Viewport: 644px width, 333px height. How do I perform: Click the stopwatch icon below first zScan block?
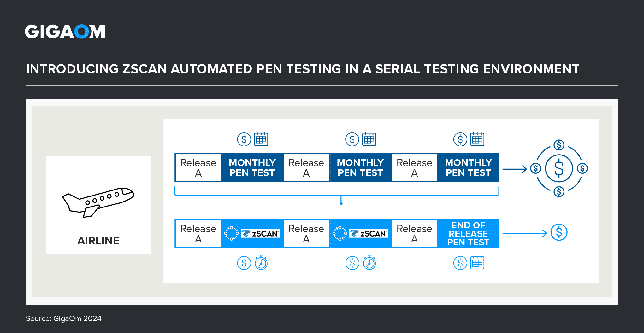(261, 263)
